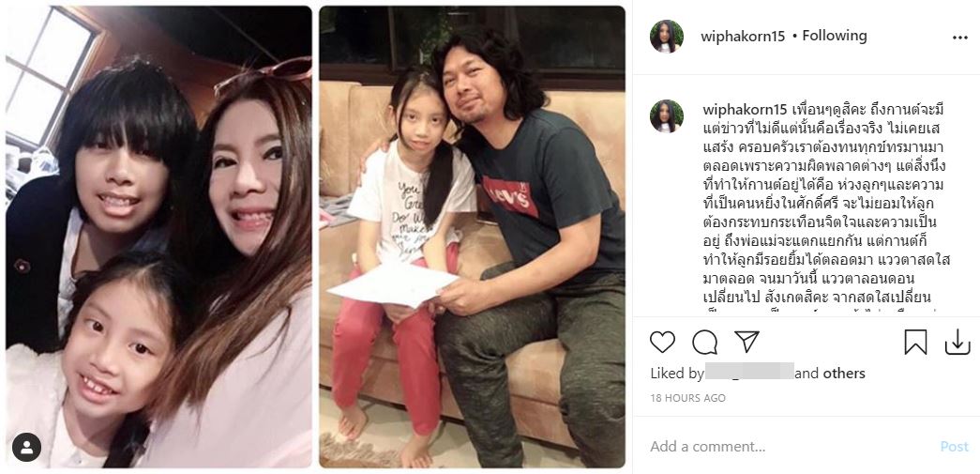Show tagged people icon on left photo
The image size is (980, 474).
tap(27, 447)
